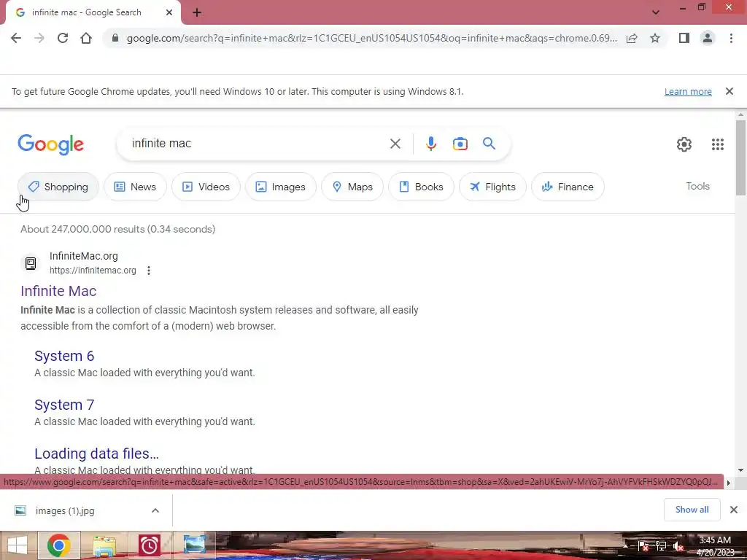Filter results by Books
747x560 pixels.
pos(421,187)
